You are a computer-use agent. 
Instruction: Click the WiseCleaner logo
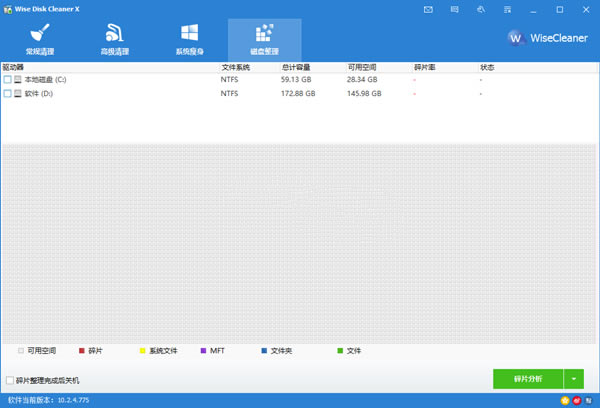click(547, 38)
